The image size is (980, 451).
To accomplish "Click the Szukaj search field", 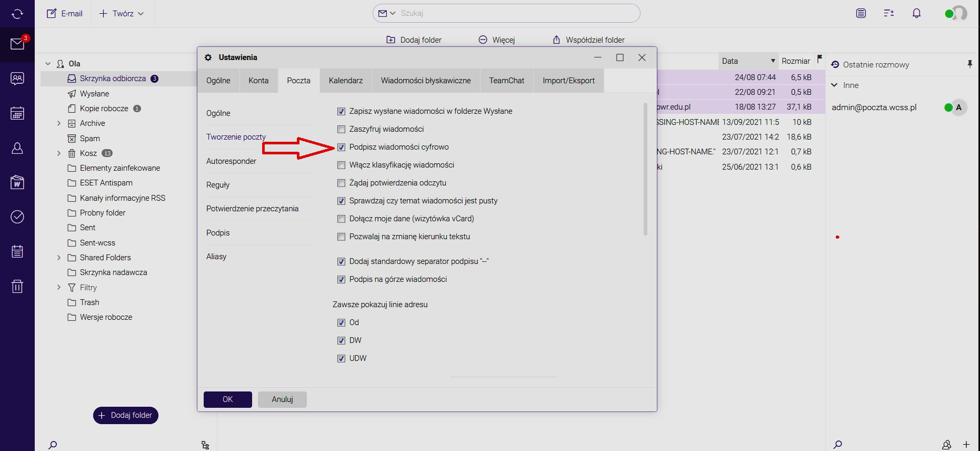I will coord(516,13).
